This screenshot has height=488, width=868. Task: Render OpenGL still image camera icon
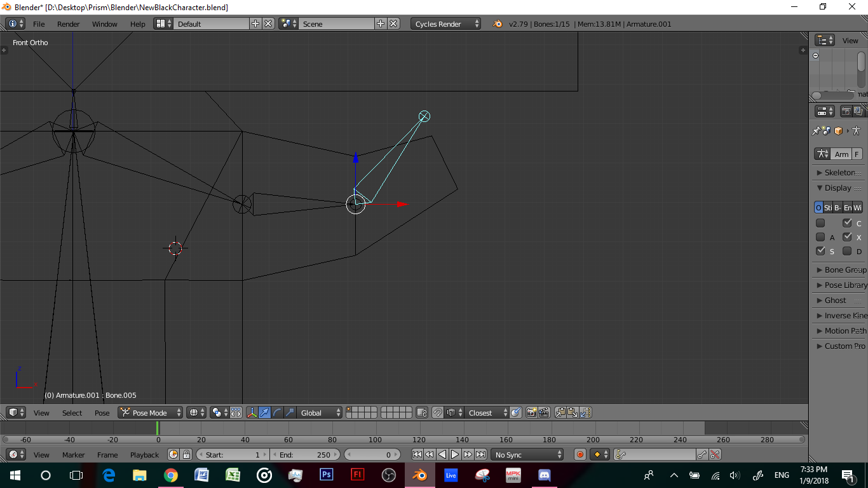pos(532,412)
